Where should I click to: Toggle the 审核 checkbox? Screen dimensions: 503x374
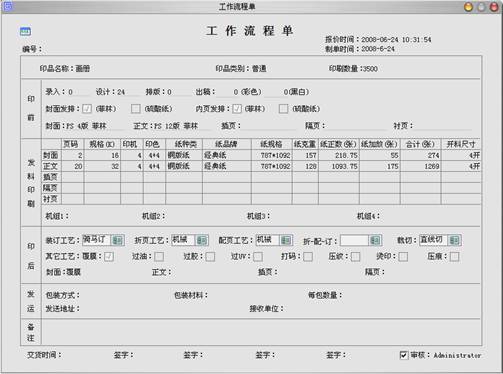point(404,355)
